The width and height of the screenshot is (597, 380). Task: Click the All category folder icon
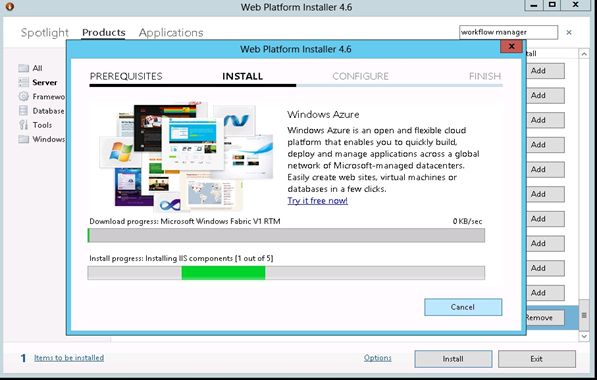(x=24, y=68)
